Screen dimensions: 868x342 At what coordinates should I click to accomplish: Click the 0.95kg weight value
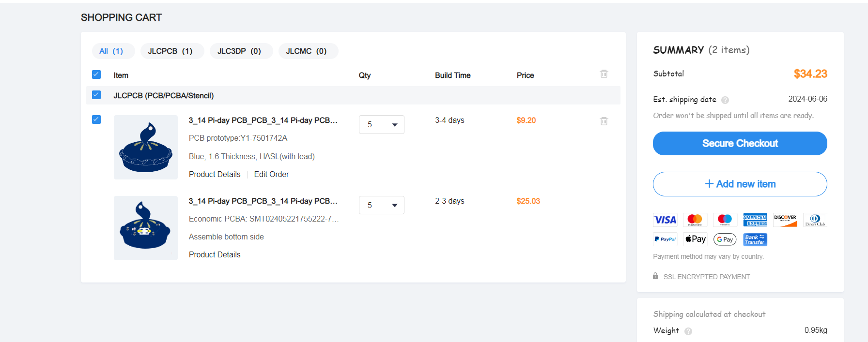[x=816, y=330]
